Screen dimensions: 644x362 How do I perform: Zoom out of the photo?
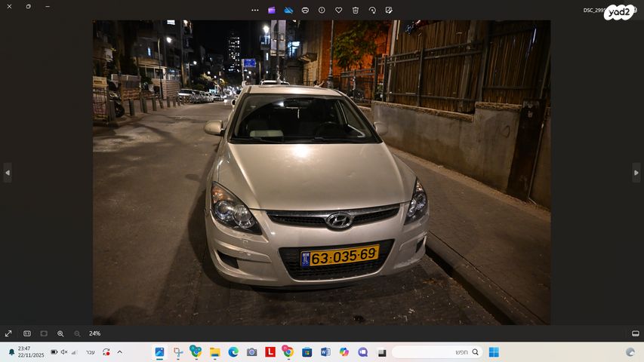[x=77, y=333]
